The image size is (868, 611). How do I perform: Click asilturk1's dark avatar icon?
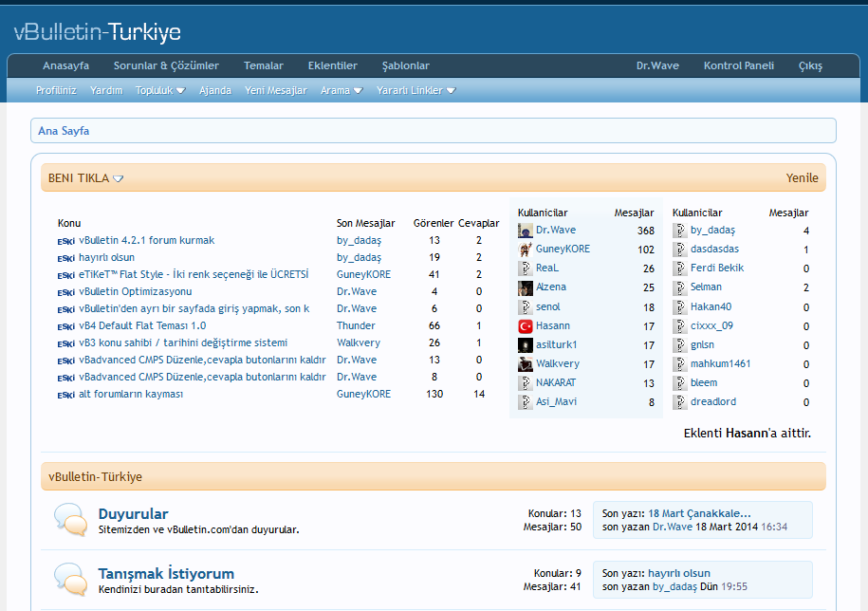click(x=525, y=344)
